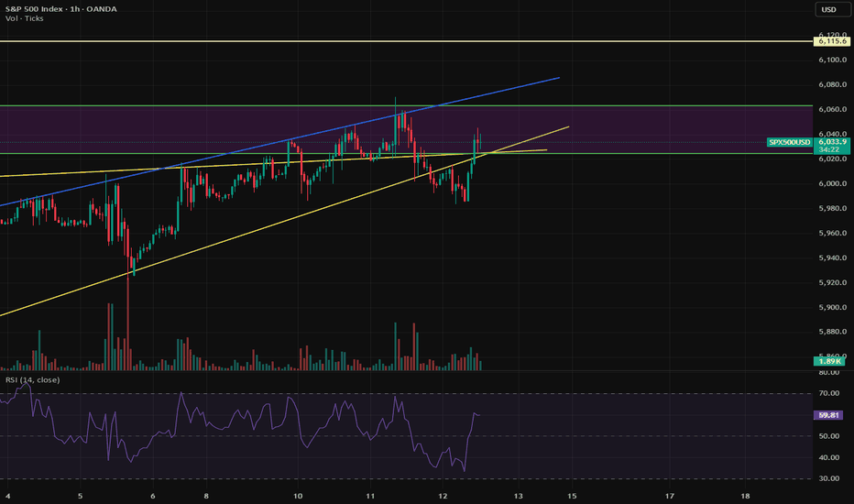Click date 15 on time axis
The height and width of the screenshot is (504, 854).
(x=572, y=497)
